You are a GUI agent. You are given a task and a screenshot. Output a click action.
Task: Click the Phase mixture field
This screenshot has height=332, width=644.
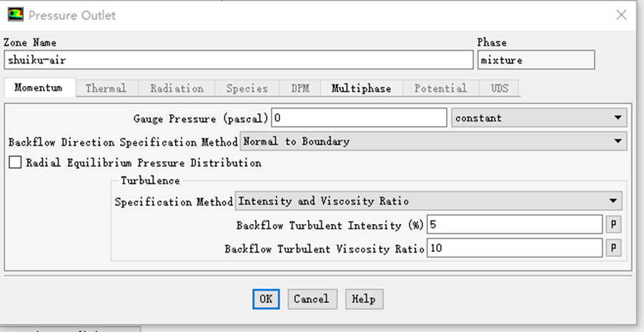(x=535, y=60)
